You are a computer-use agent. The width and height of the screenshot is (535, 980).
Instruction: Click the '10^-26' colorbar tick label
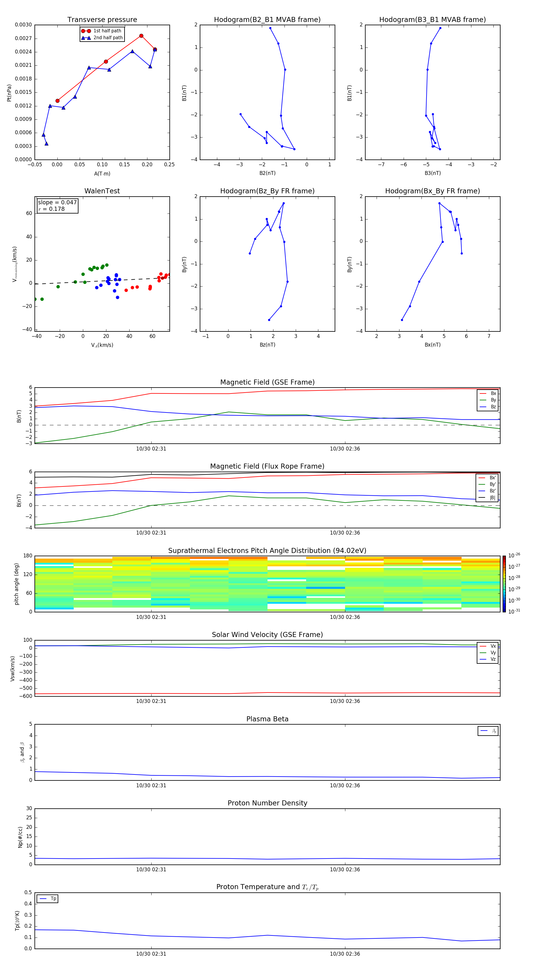[514, 555]
